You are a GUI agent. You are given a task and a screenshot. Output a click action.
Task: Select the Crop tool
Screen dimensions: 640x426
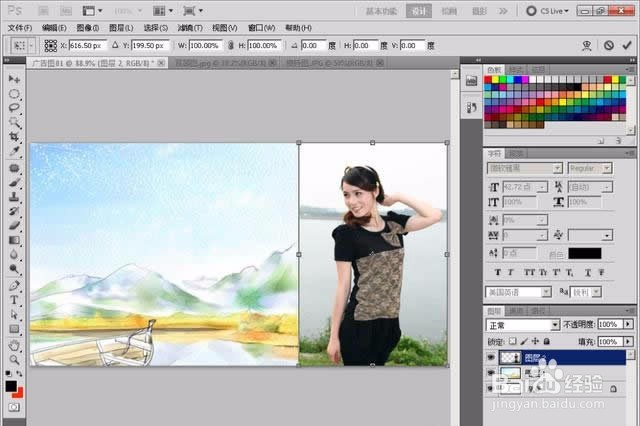[14, 136]
